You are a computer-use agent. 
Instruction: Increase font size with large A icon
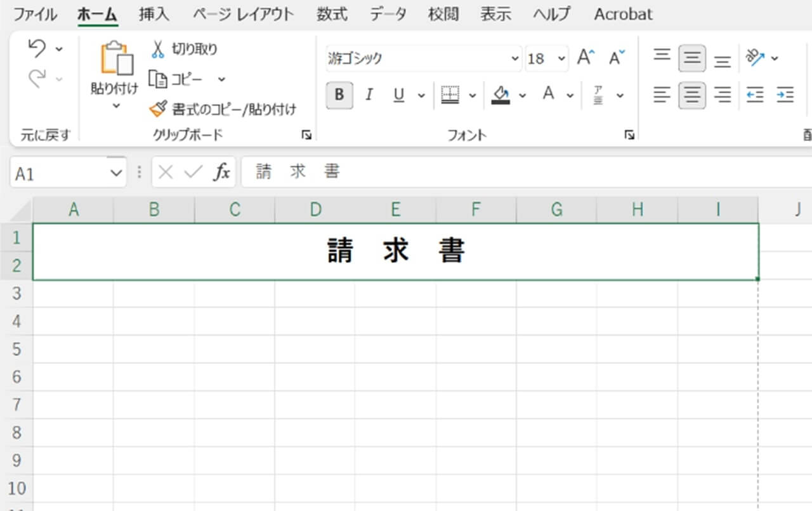(586, 58)
